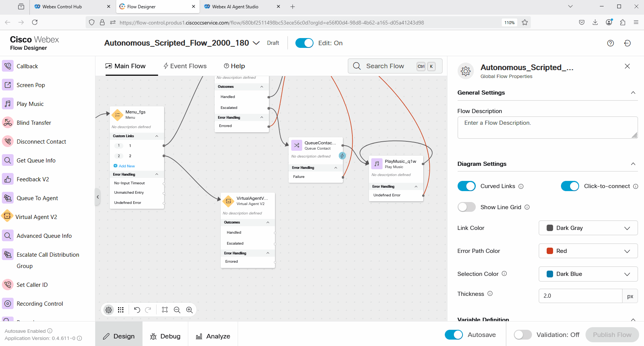Click the fit-to-screen icon in canvas toolbar
The image size is (644, 346).
[x=165, y=310]
